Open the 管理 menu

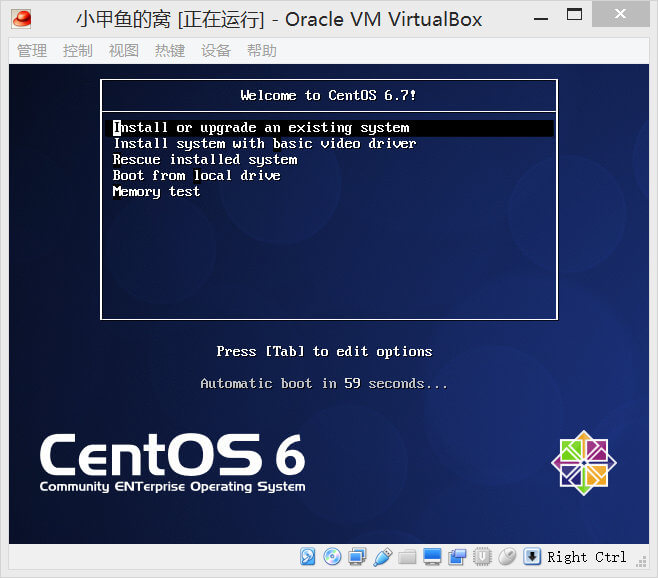[32, 51]
